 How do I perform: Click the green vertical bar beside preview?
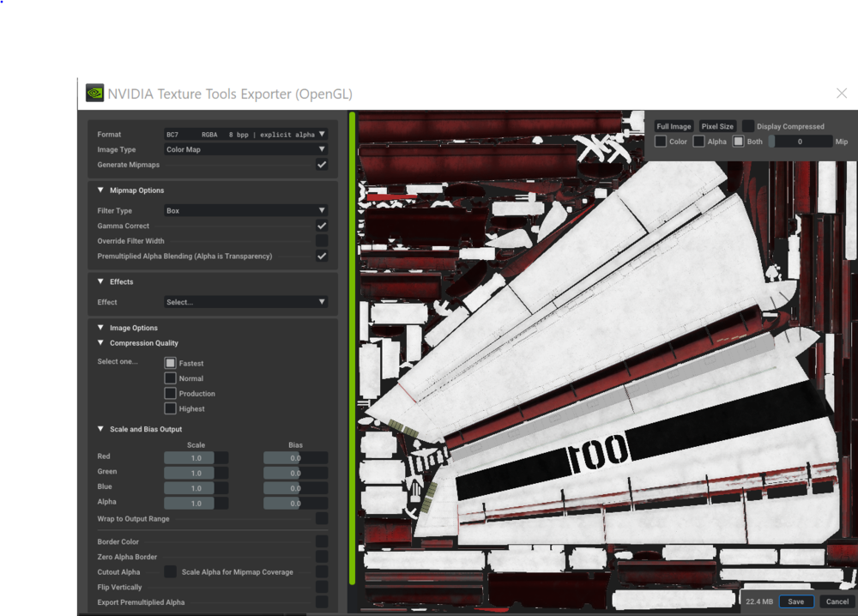[x=353, y=348]
